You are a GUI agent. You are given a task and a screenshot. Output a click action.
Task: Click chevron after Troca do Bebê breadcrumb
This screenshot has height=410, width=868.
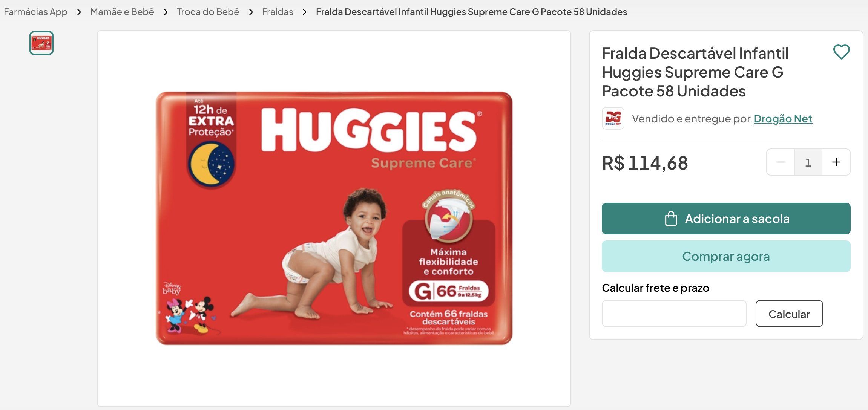click(251, 12)
